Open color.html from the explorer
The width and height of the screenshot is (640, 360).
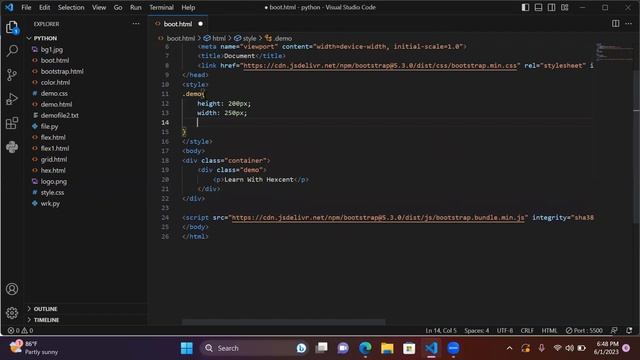(x=55, y=82)
